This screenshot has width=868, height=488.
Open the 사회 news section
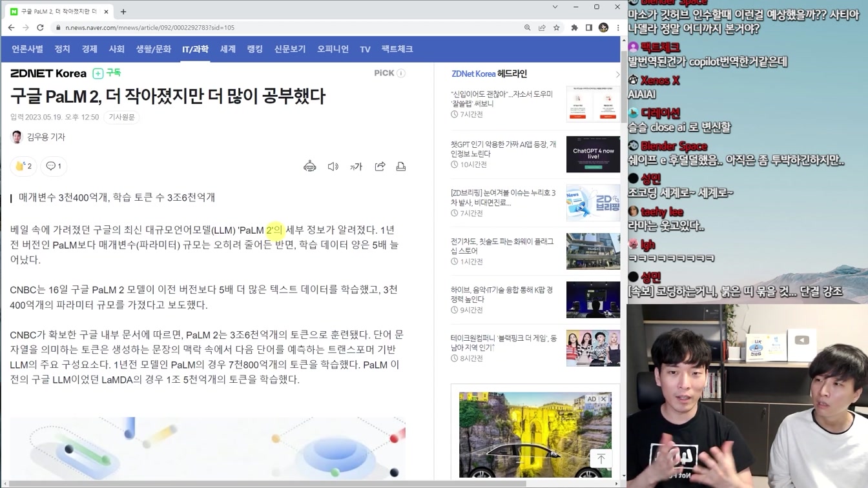tap(116, 49)
